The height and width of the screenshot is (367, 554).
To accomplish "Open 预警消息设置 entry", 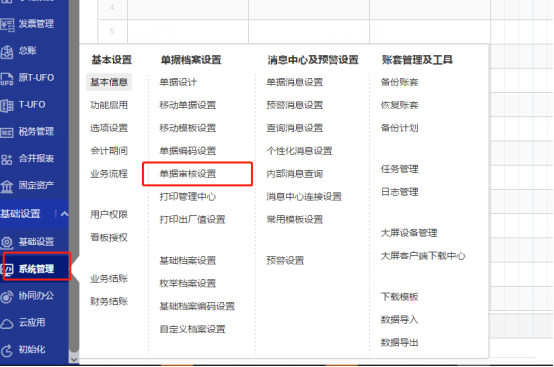I will (x=295, y=105).
